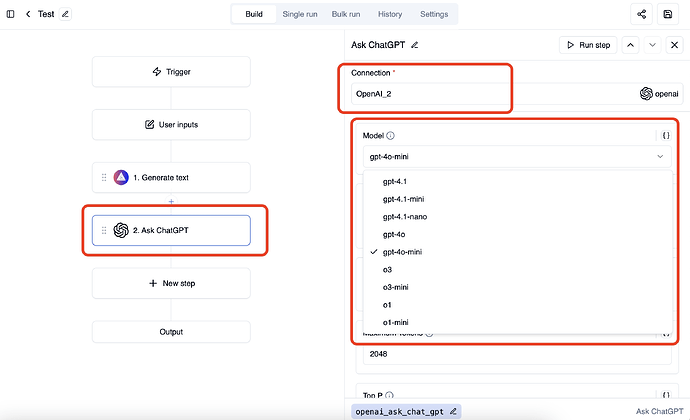
Task: Edit openai_ask_chat_gpt step ID pencil
Action: pyautogui.click(x=453, y=412)
